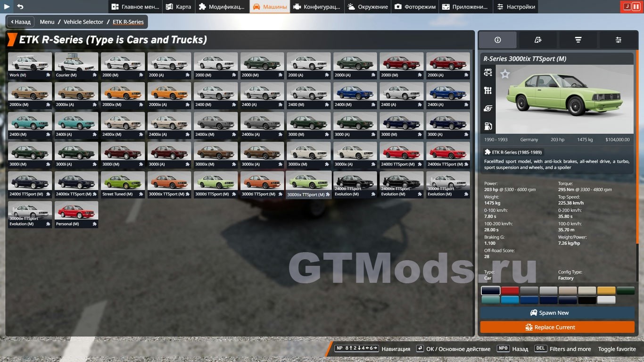This screenshot has width=644, height=362.
Task: Open the Фоторежим tab
Action: 415,7
